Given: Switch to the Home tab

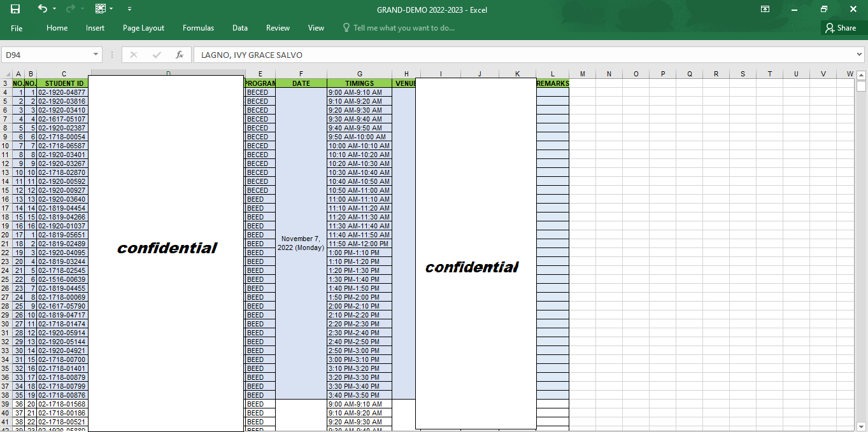Looking at the screenshot, I should click(57, 28).
